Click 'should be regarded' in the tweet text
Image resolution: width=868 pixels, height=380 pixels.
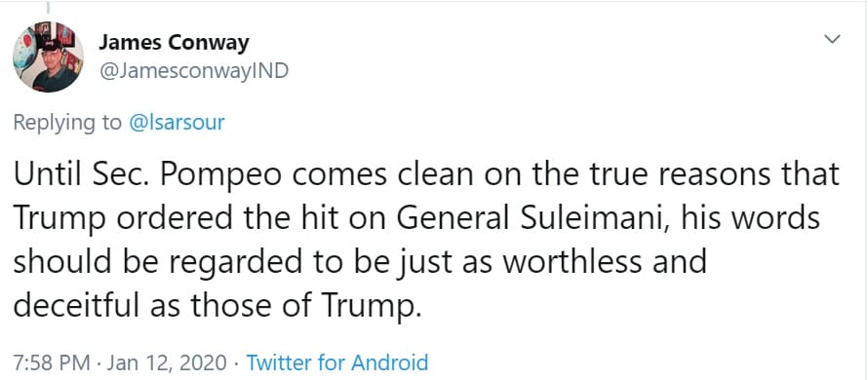click(x=136, y=262)
